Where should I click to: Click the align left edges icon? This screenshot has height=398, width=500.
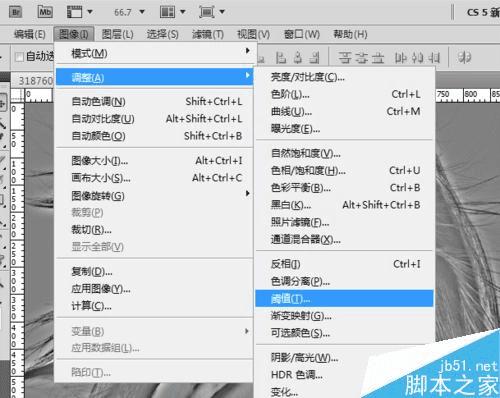pyautogui.click(x=281, y=58)
